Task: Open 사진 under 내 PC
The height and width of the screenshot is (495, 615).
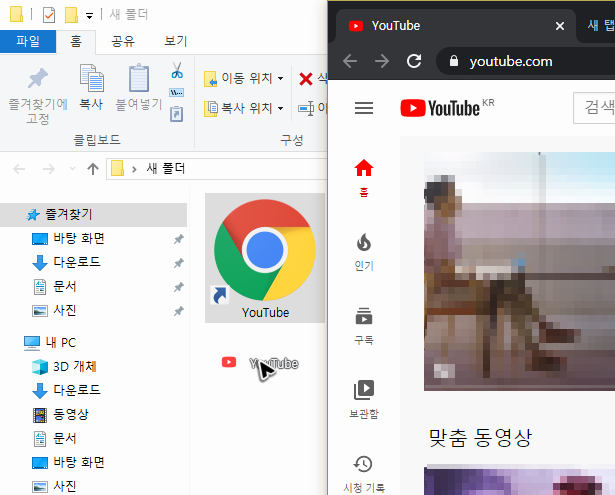Action: 65,486
